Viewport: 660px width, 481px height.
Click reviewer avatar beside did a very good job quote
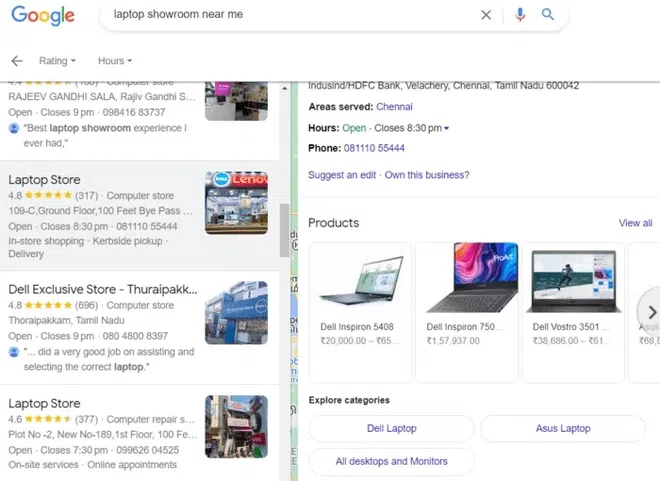click(14, 352)
